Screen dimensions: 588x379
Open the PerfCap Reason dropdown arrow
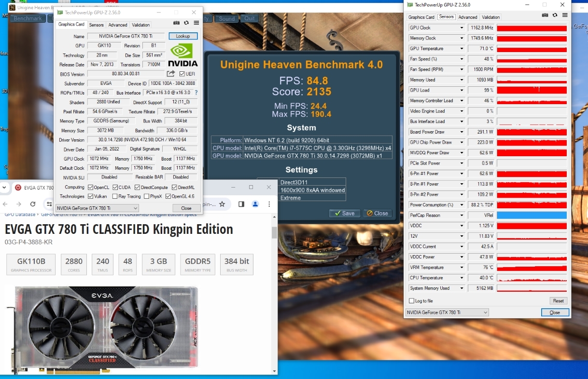pyautogui.click(x=462, y=216)
